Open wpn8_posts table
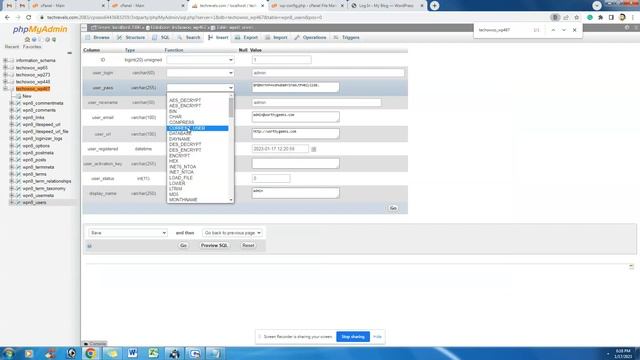Image resolution: width=640 pixels, height=360 pixels. coord(34,160)
